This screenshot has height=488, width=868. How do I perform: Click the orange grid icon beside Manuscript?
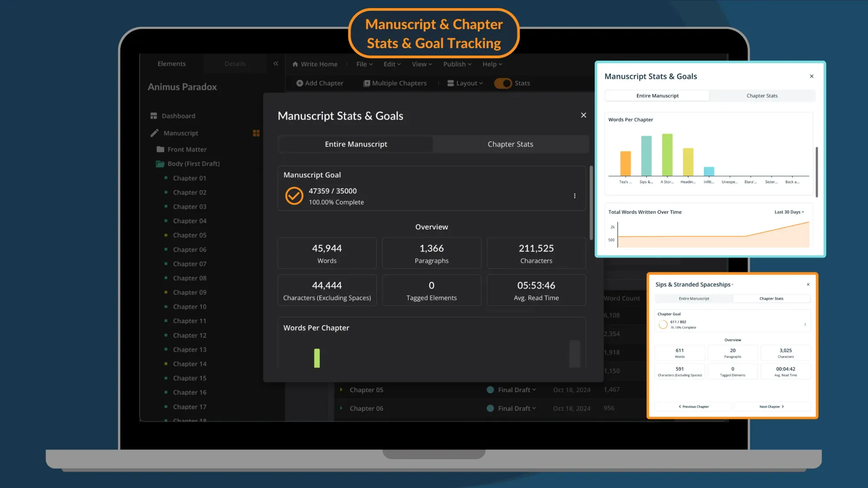(256, 133)
